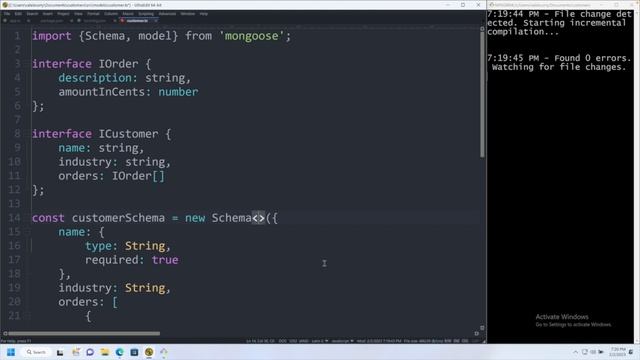The image size is (640, 360).
Task: Open Task View from the taskbar
Action: (x=60, y=352)
